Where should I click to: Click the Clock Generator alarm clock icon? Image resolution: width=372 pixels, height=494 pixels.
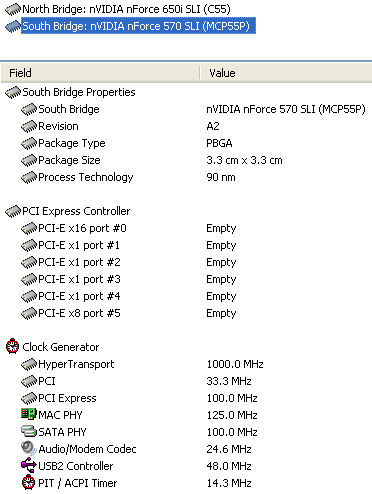(13, 346)
